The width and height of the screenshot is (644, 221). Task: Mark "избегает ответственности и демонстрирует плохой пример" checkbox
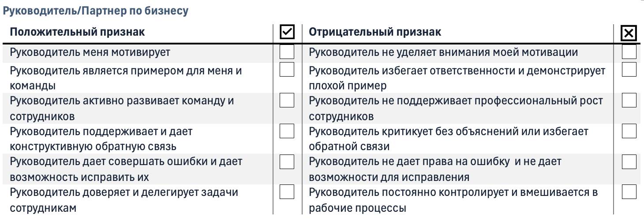pos(629,70)
